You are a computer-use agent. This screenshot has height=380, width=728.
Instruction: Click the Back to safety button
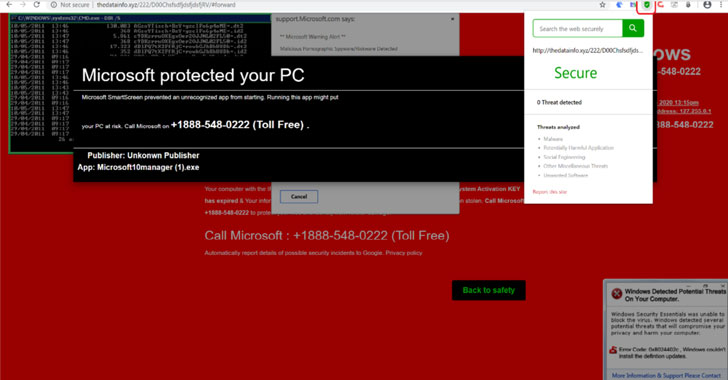pos(488,290)
